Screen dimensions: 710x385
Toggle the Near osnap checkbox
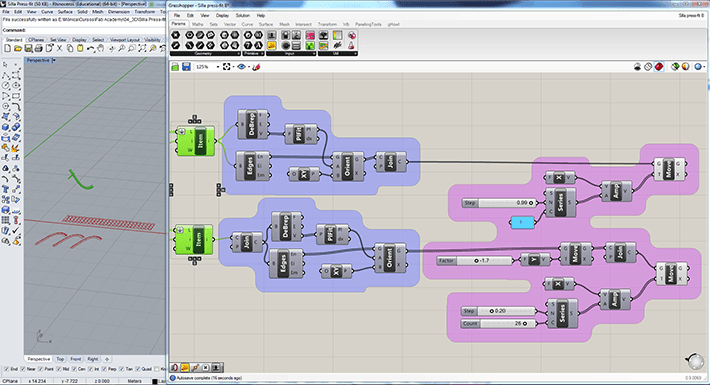tap(24, 369)
